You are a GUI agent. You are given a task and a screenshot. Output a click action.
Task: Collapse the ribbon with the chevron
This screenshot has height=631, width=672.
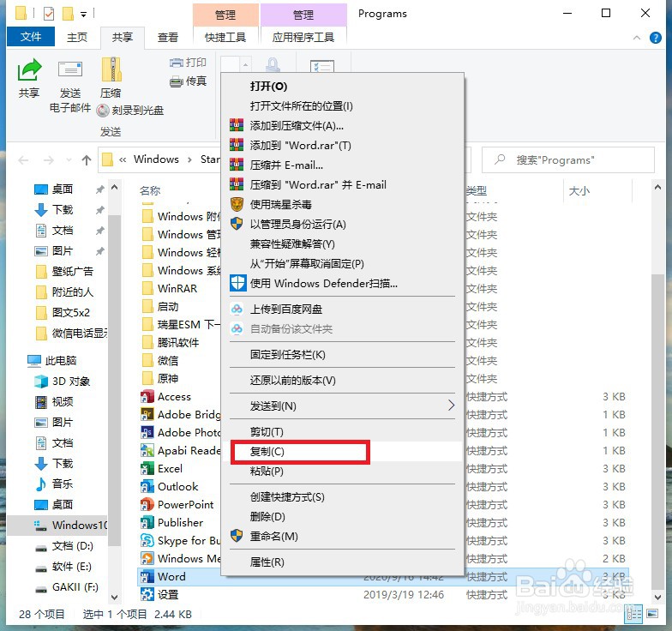pos(637,38)
